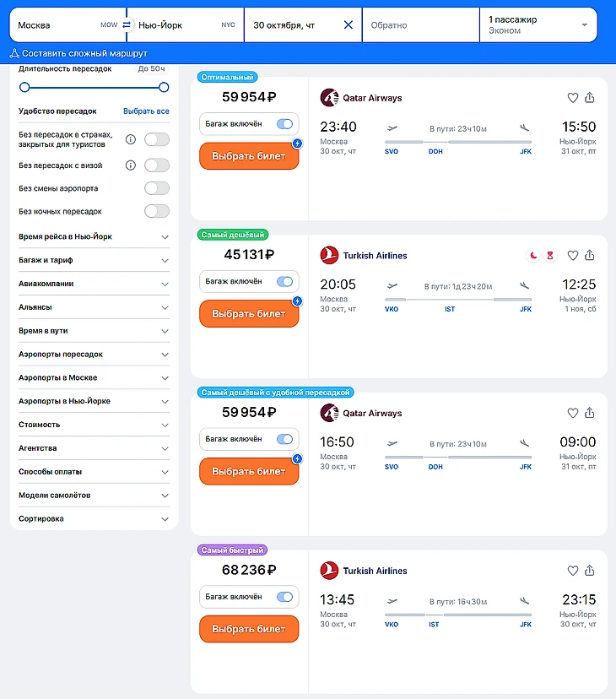The height and width of the screenshot is (699, 616).
Task: Expand Аэропорты пересадок filter
Action: [94, 355]
